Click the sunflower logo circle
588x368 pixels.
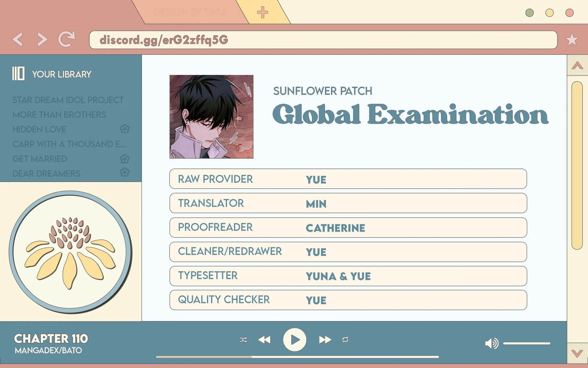point(70,252)
